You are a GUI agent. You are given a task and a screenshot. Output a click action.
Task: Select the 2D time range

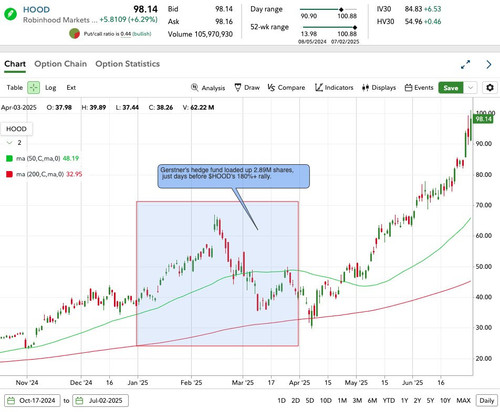295,400
